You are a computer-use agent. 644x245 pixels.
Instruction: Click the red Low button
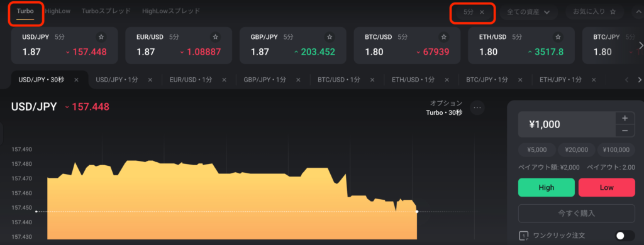pos(607,188)
